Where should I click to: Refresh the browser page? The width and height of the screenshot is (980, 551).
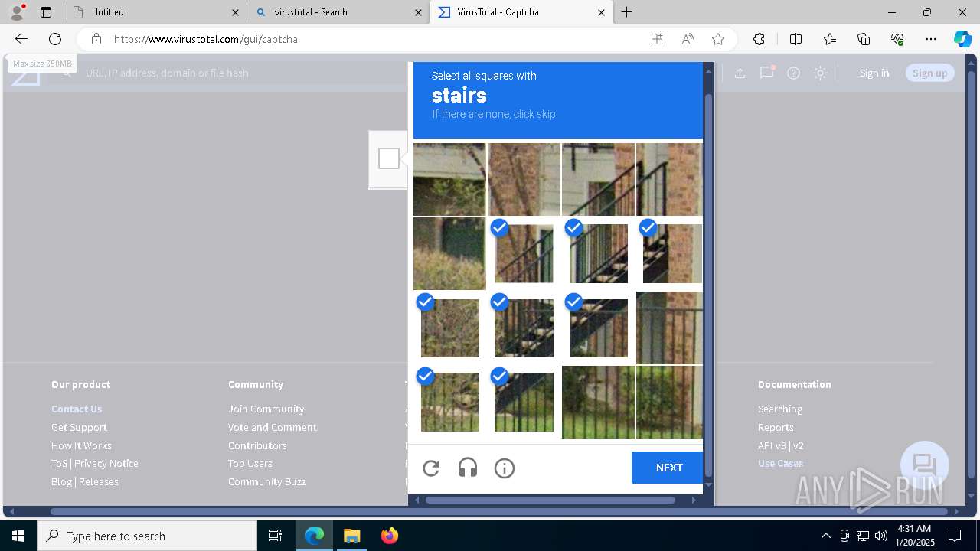tap(55, 39)
